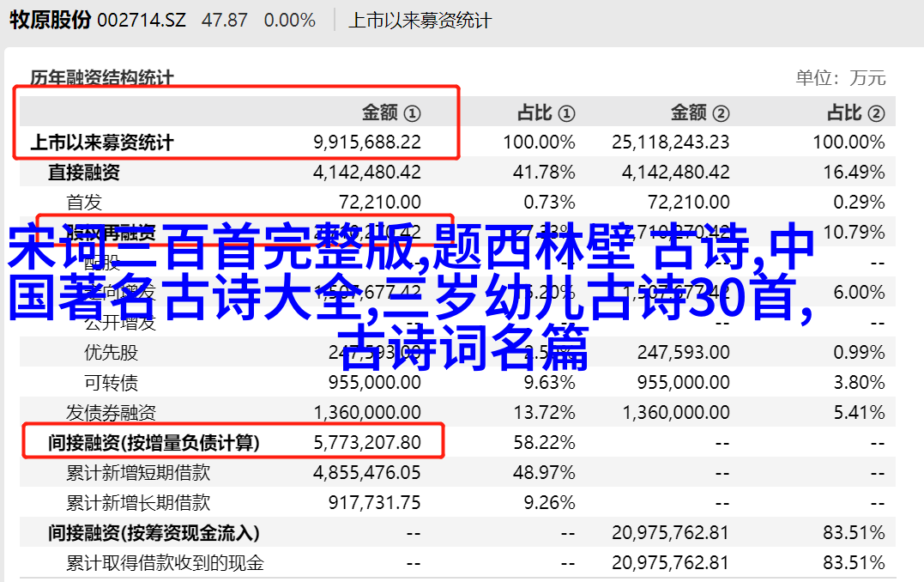This screenshot has height=582, width=924.
Task: Click the 0.29% cell
Action: [859, 203]
